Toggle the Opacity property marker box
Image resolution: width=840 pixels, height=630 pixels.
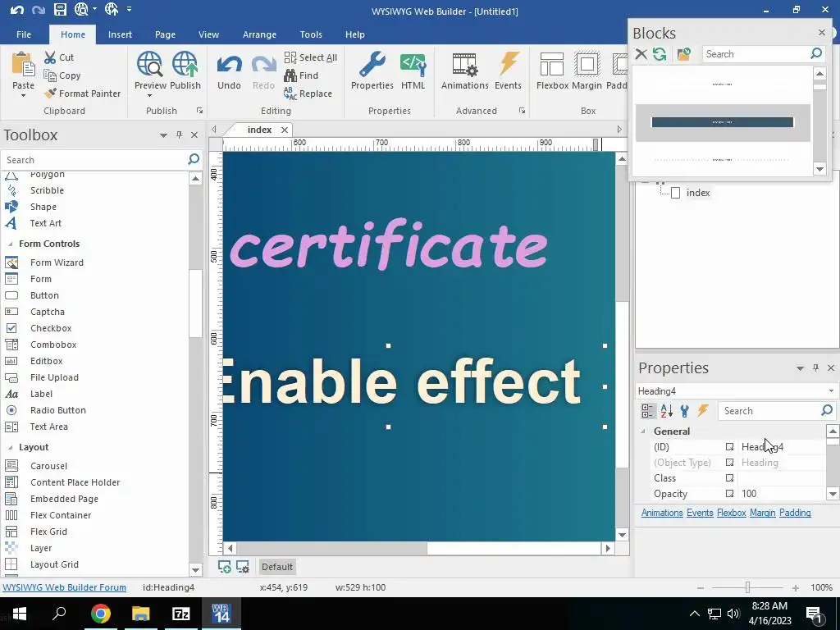pyautogui.click(x=729, y=493)
